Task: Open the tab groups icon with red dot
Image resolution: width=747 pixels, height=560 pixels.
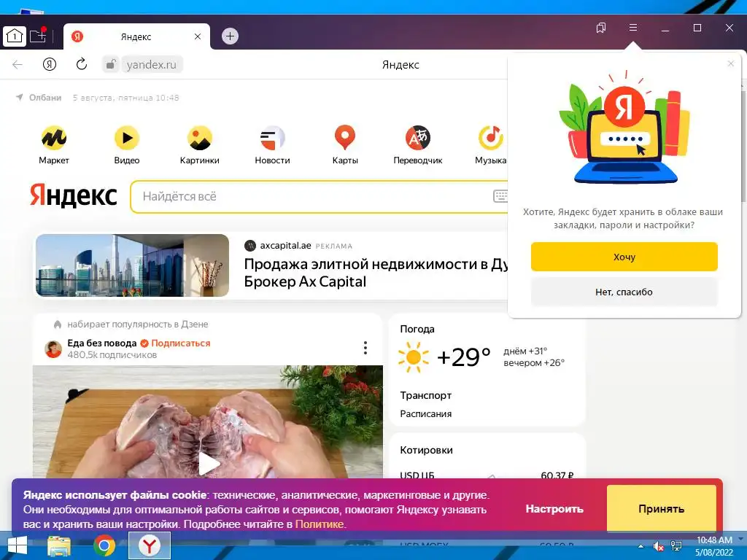Action: point(38,36)
